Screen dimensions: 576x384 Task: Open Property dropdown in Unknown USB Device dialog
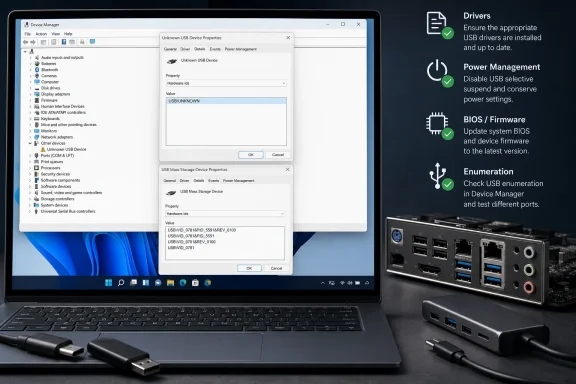226,83
